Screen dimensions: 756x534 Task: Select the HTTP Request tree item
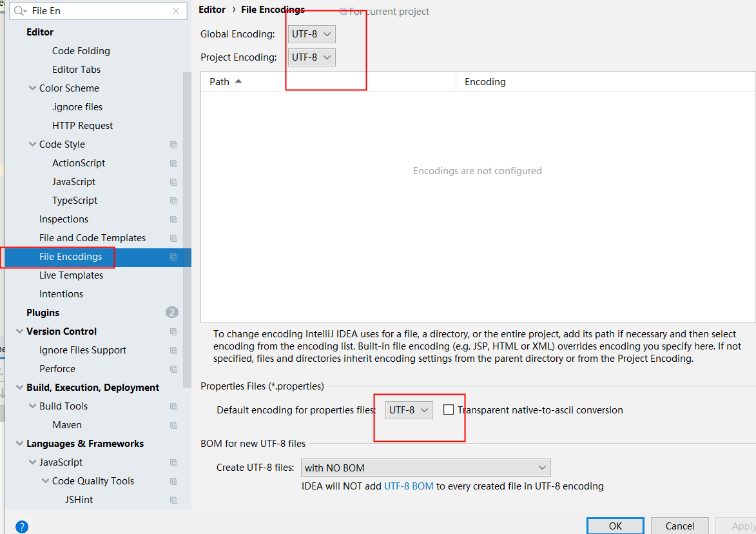tap(82, 125)
